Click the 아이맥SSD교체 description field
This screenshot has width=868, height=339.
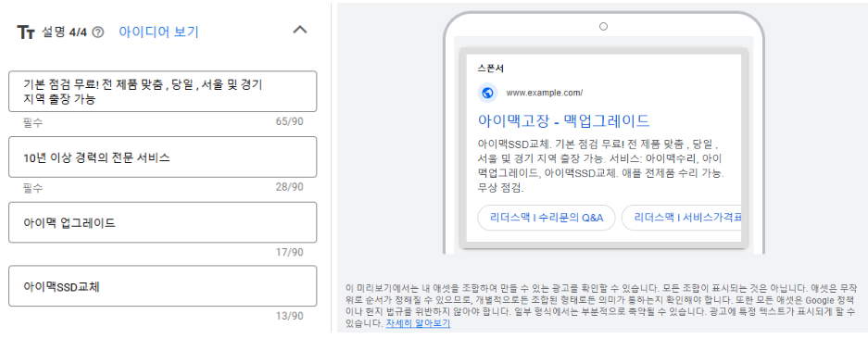163,286
